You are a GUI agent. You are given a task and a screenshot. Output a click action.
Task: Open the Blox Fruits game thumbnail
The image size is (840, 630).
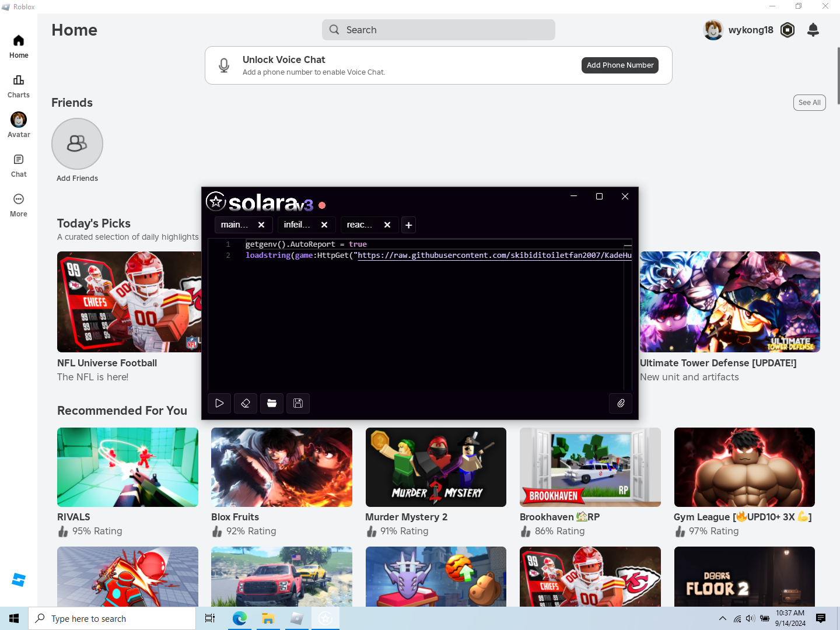[282, 467]
